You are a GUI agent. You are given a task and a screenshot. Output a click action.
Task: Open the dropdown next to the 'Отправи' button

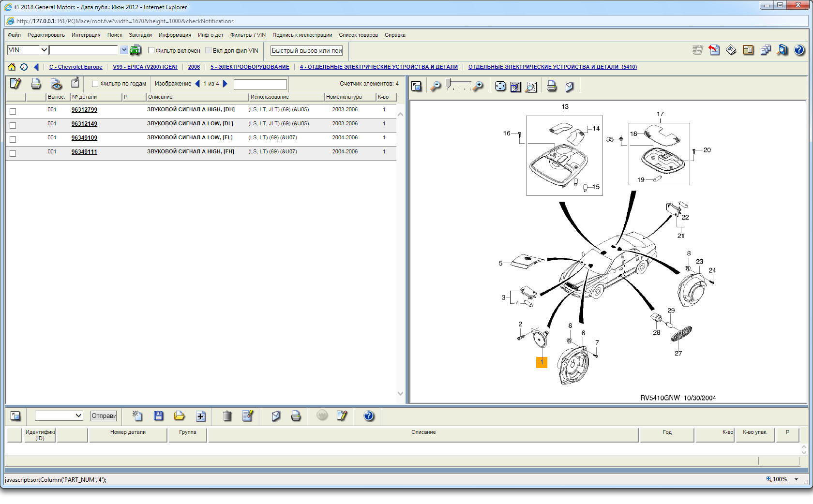coord(78,415)
